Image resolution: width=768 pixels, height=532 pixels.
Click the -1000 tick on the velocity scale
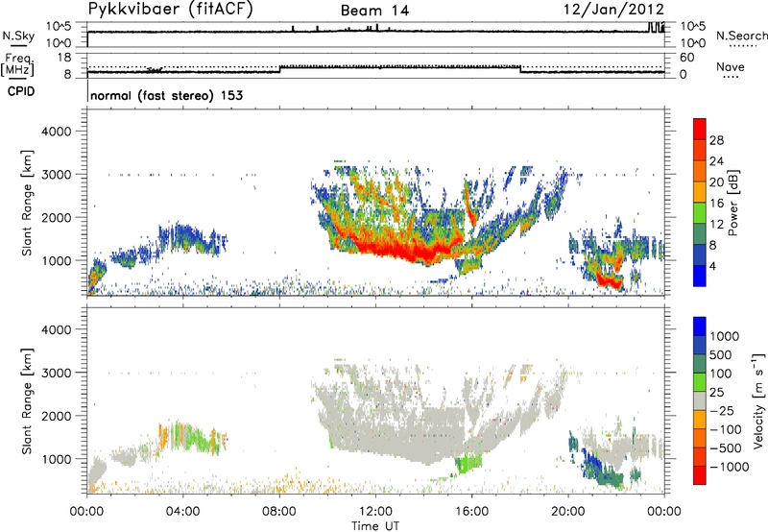(x=730, y=467)
